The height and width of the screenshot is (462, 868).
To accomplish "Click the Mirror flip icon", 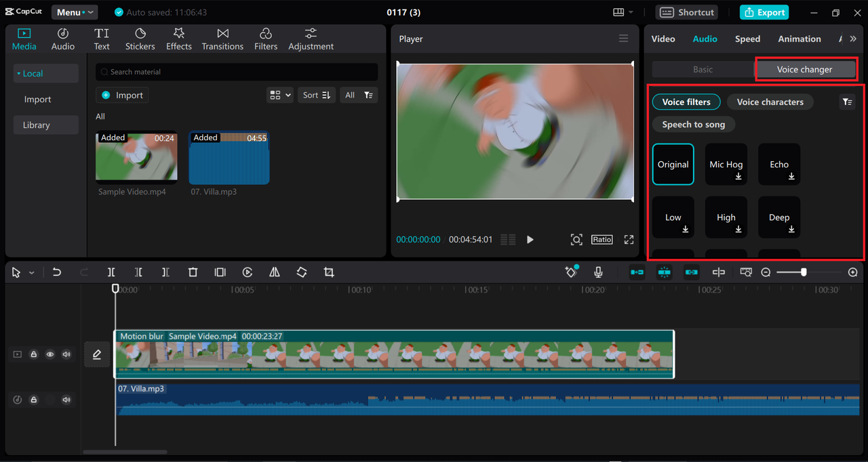I will click(x=275, y=272).
